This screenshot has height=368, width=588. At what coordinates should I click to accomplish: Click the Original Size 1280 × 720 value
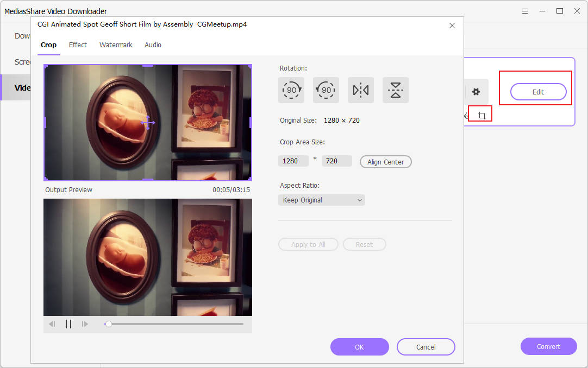point(342,120)
